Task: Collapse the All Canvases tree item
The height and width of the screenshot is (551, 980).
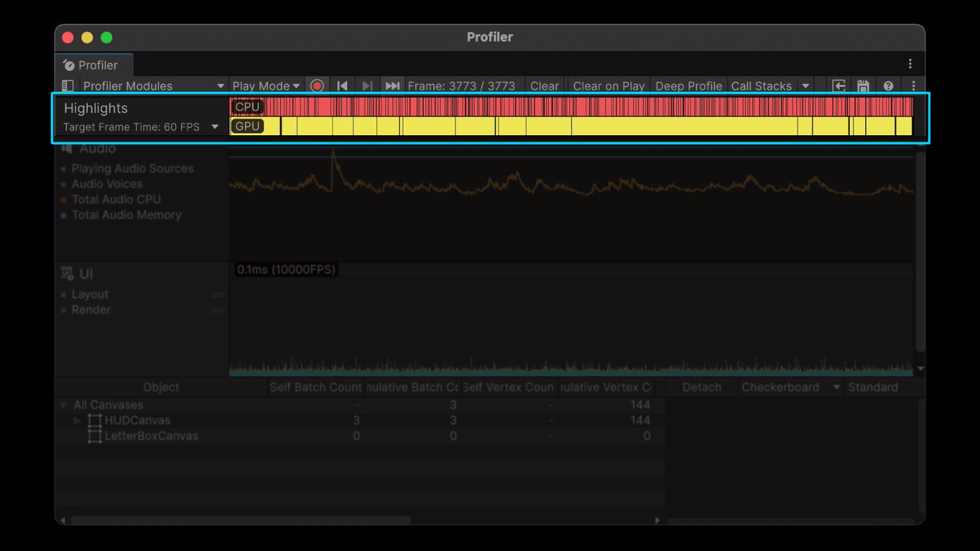Action: pos(63,405)
